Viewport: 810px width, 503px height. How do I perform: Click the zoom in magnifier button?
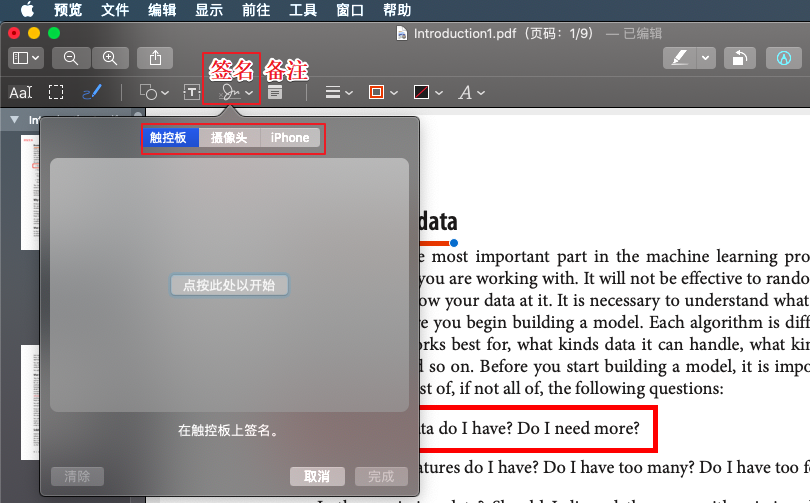(x=110, y=58)
